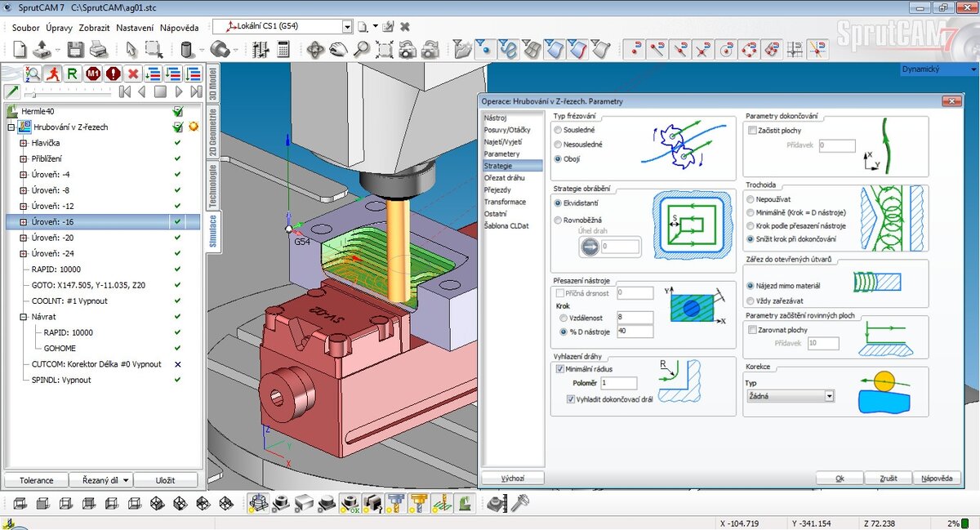The image size is (980, 530).
Task: Click the % D nástroje value field
Action: (635, 332)
